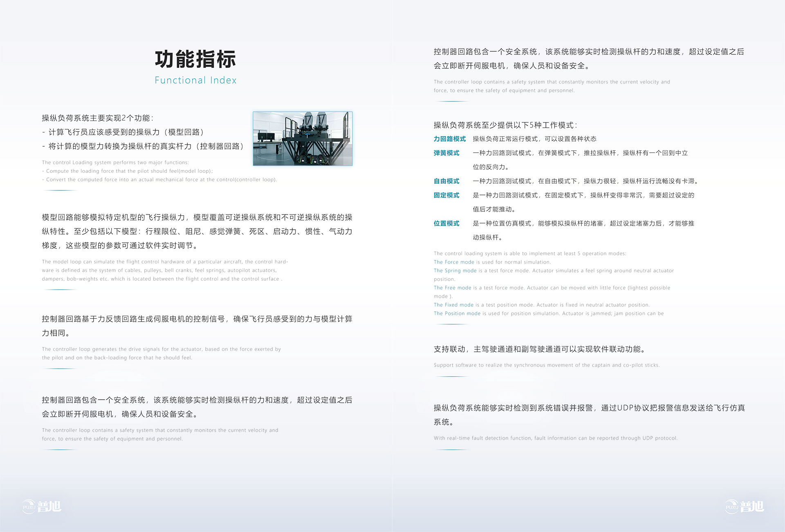
Task: Click the PUXU logo at bottom left
Action: pos(42,506)
